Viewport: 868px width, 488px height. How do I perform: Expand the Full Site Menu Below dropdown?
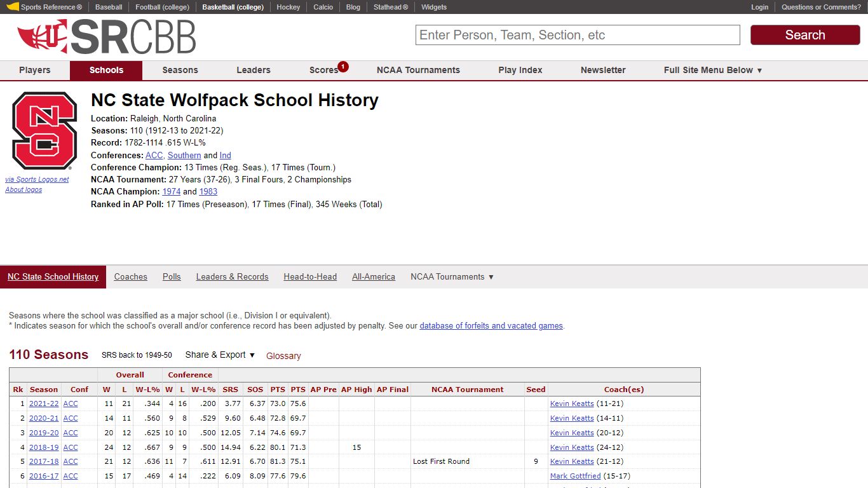[713, 70]
